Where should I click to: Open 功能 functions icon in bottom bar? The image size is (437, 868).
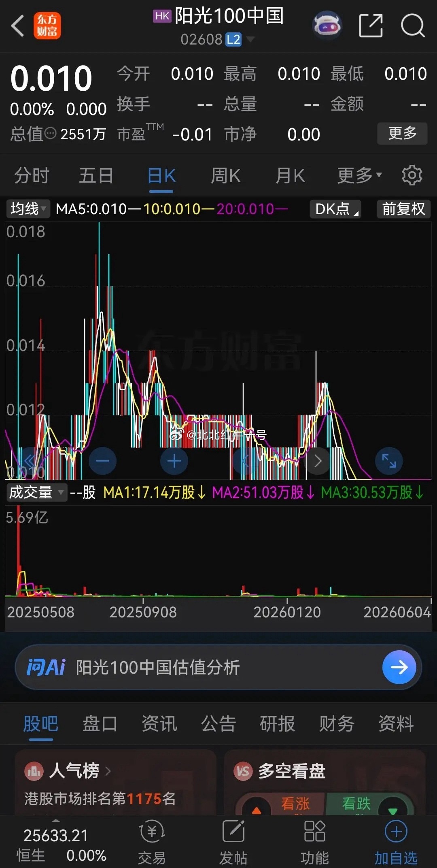314,843
